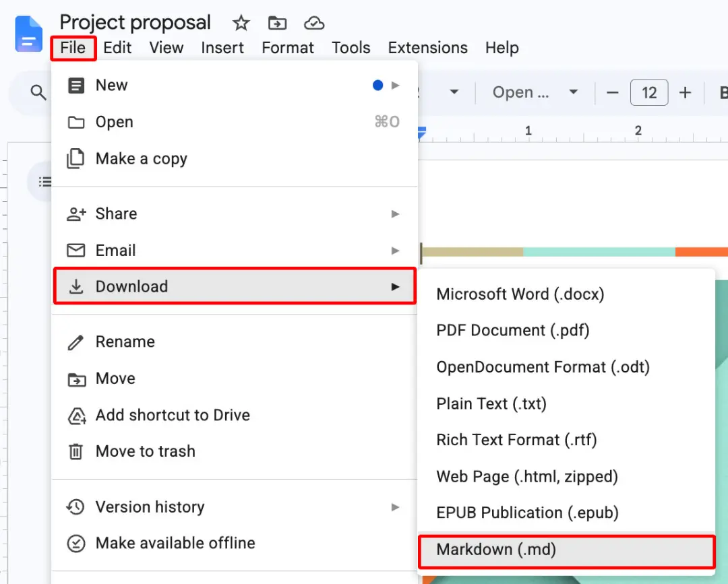Check the cloud saved status icon
Screen dimensions: 728x584
click(x=314, y=23)
